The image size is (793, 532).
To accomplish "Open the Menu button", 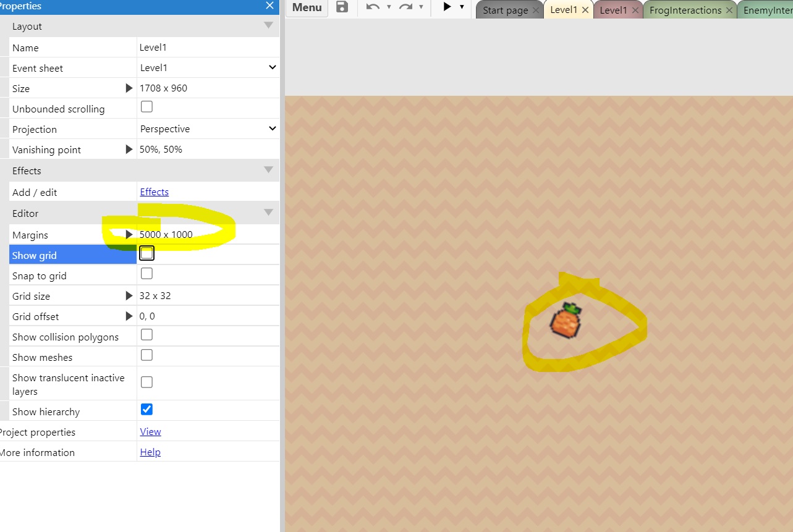I will (307, 8).
